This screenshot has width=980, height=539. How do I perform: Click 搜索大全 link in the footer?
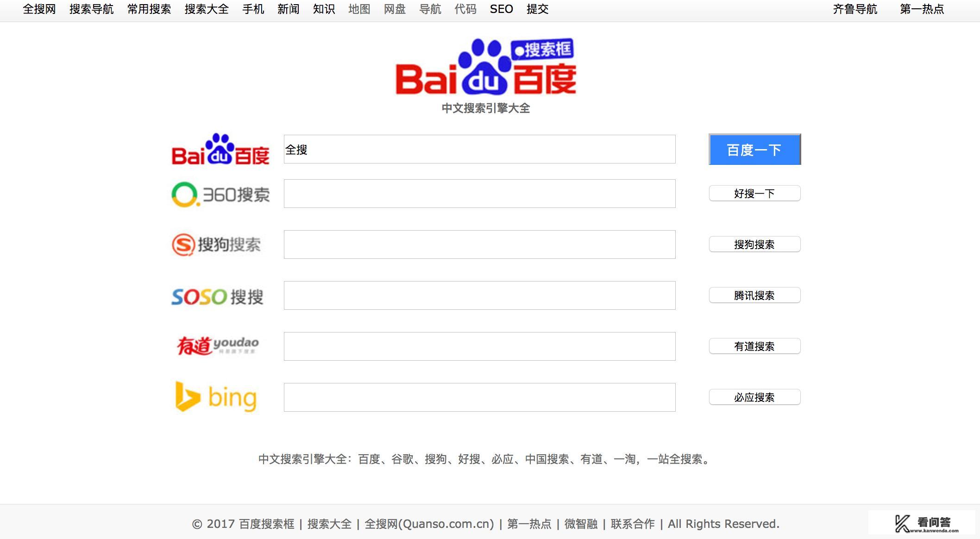(329, 524)
